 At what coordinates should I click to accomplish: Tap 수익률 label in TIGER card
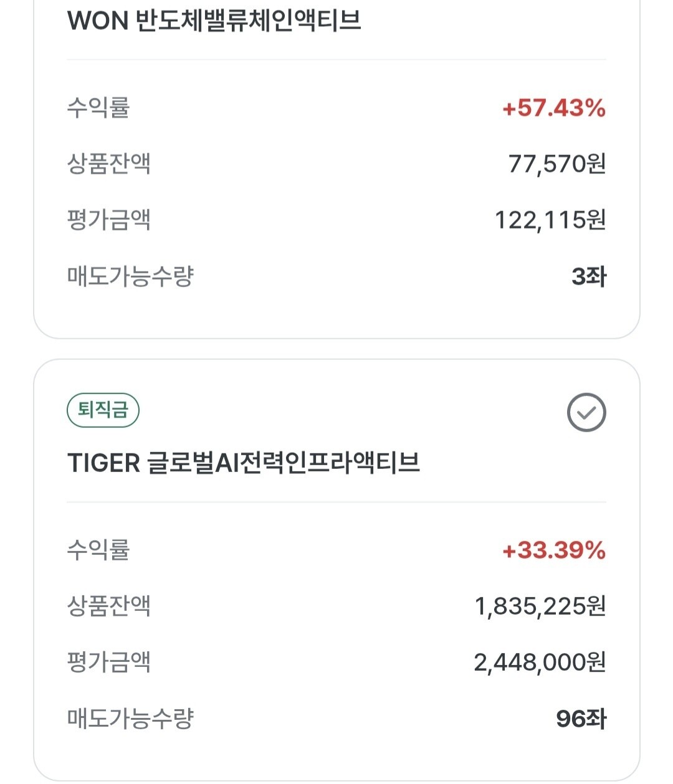coord(98,550)
